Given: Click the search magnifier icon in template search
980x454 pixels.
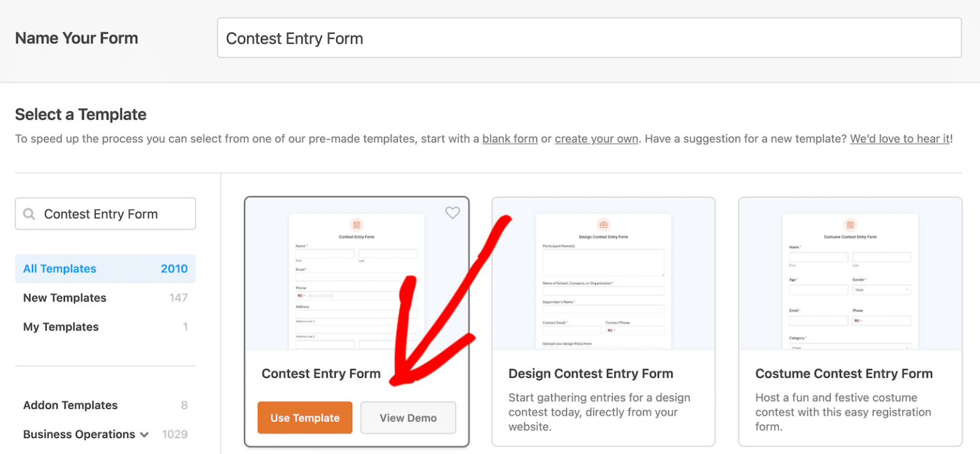Looking at the screenshot, I should pyautogui.click(x=29, y=214).
